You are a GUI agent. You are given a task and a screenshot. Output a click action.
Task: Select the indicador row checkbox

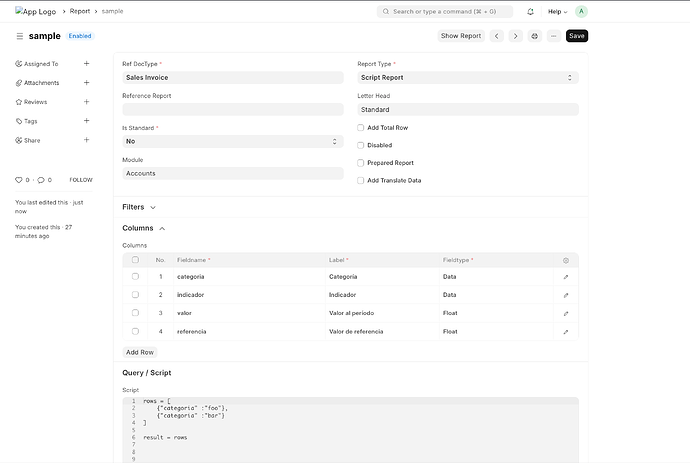136,295
